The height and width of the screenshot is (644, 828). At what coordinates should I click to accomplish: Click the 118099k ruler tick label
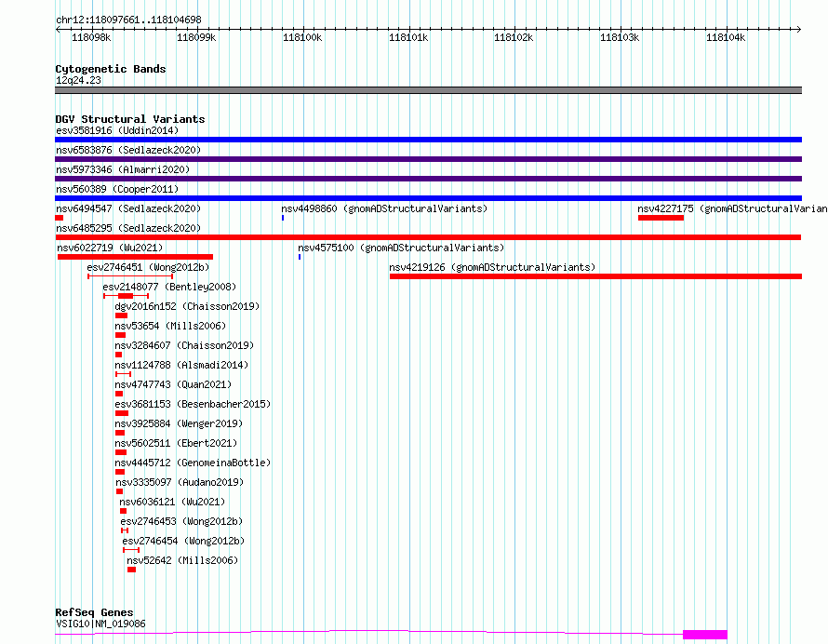[x=196, y=37]
